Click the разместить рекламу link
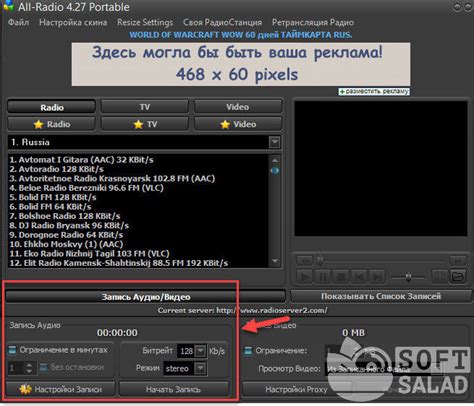 (x=374, y=91)
